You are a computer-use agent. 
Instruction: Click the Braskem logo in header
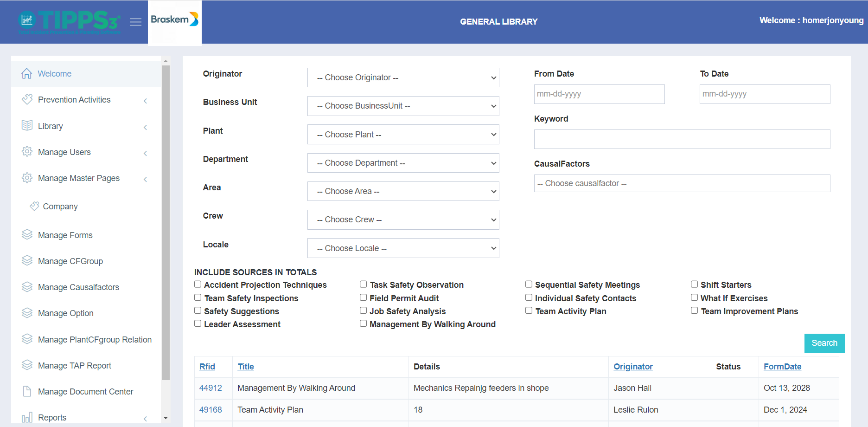tap(175, 19)
